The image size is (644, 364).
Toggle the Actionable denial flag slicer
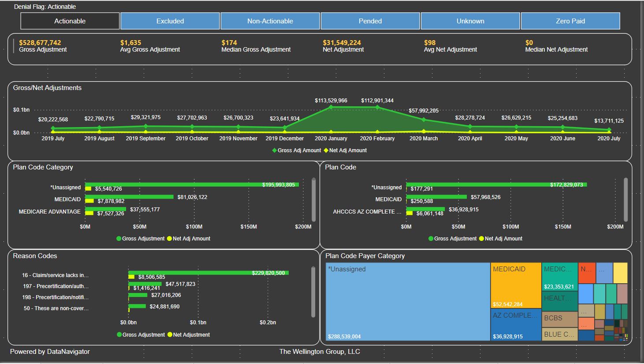pos(70,21)
